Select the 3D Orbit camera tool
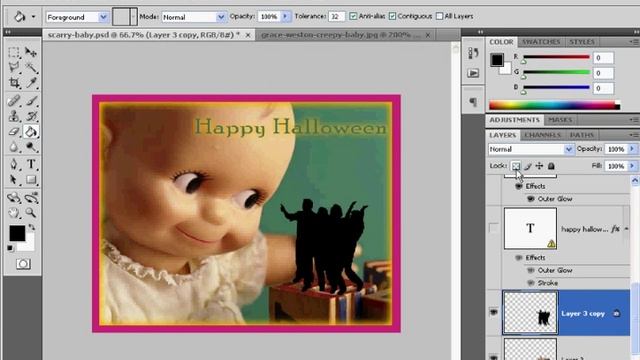The width and height of the screenshot is (640, 360). tap(31, 198)
